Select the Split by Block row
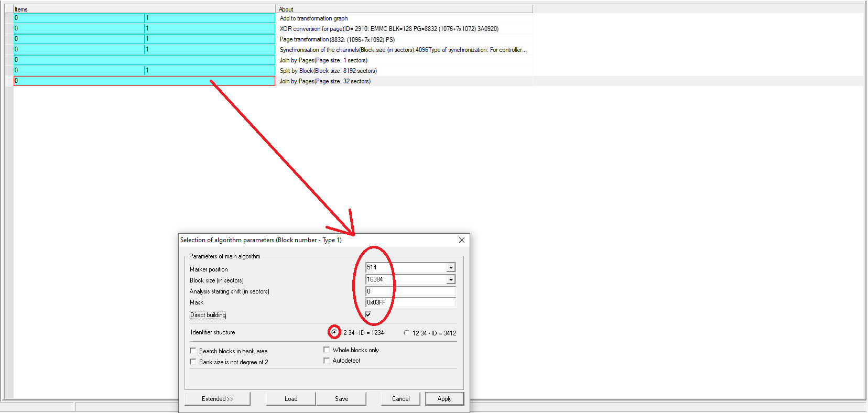Screen dimensions: 868x413 (328, 71)
